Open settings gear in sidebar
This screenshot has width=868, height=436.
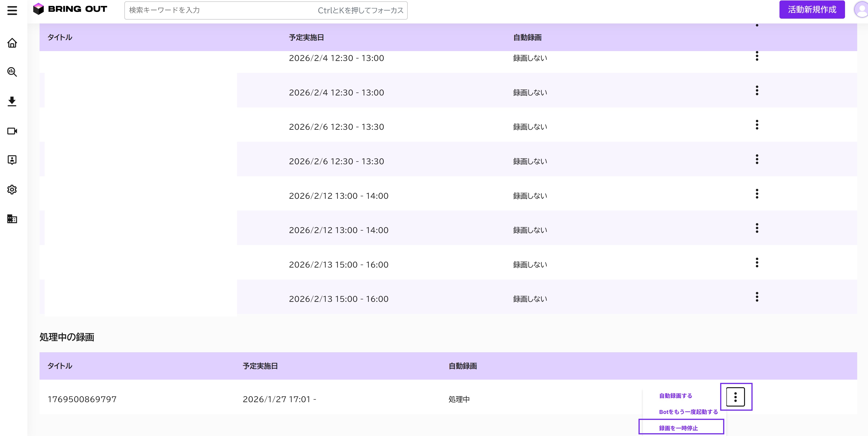[x=12, y=190]
